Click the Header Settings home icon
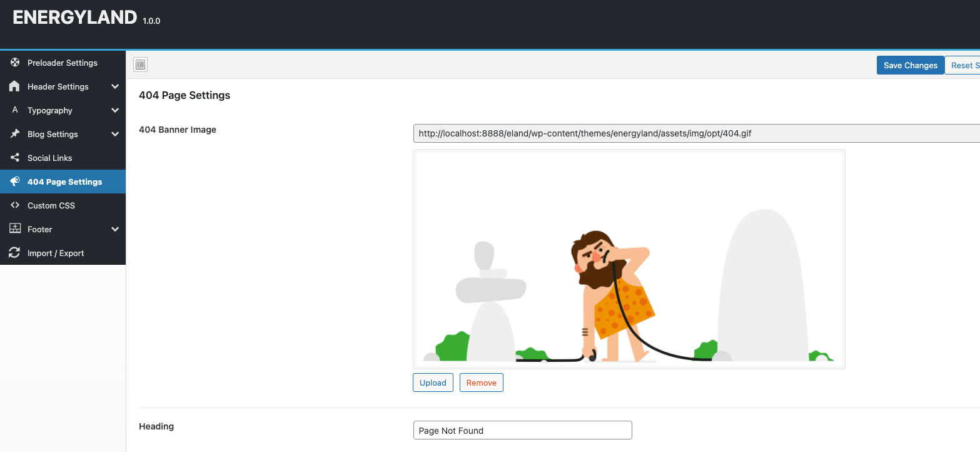 pyautogui.click(x=15, y=86)
